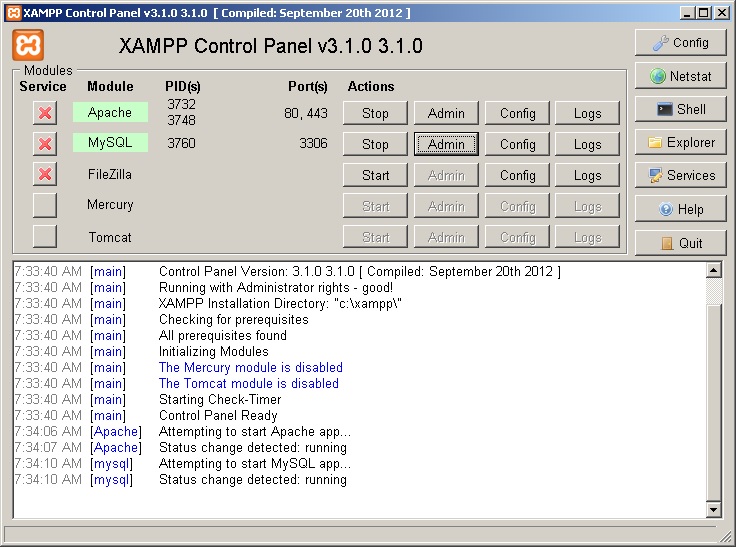Stop the Apache module
Viewport: 736px width, 547px height.
tap(375, 113)
